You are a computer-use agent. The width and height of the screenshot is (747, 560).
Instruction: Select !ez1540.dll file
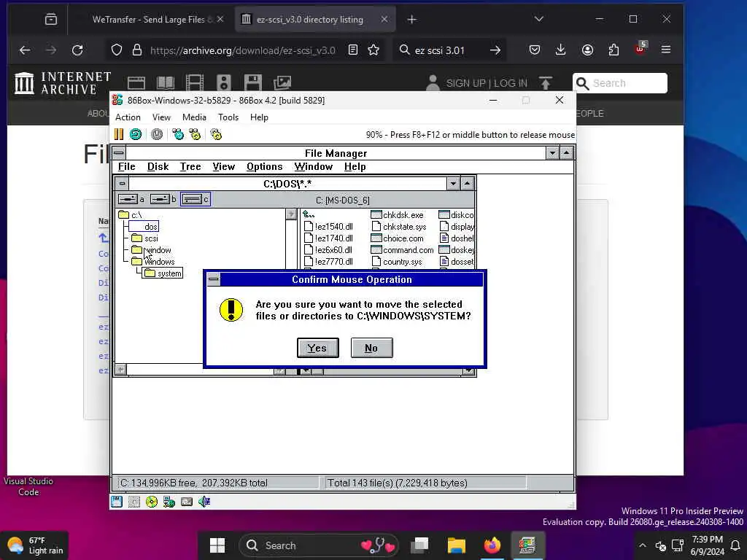tap(329, 227)
